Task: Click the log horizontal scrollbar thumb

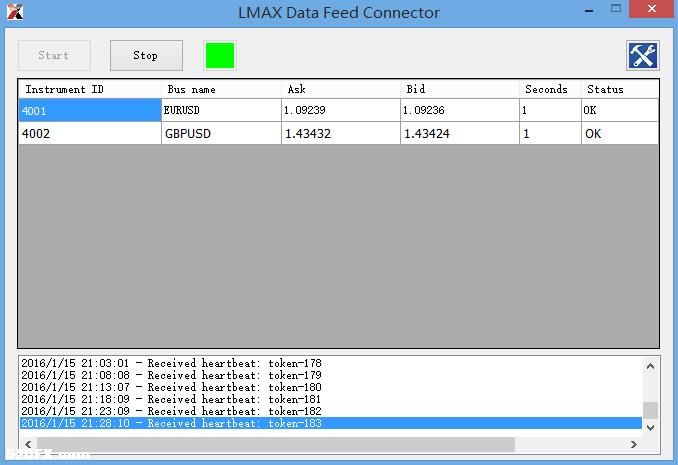Action: pyautogui.click(x=276, y=444)
